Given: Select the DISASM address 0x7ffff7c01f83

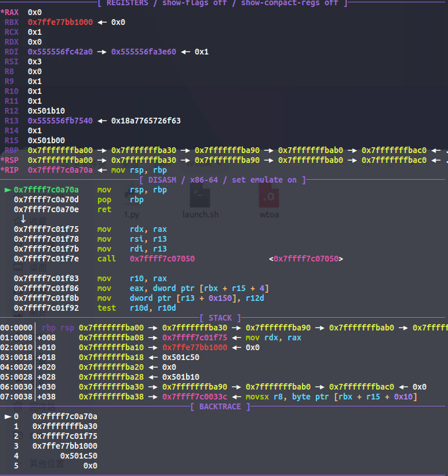Looking at the screenshot, I should 46,279.
